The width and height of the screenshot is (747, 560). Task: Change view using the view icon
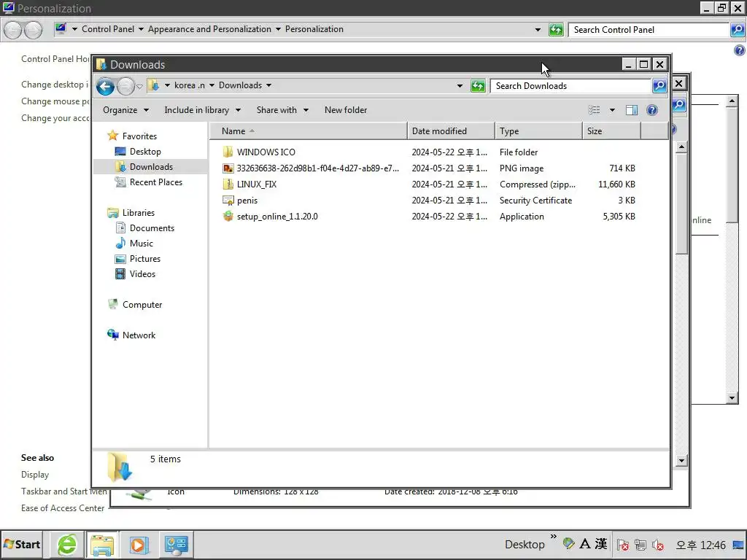594,110
